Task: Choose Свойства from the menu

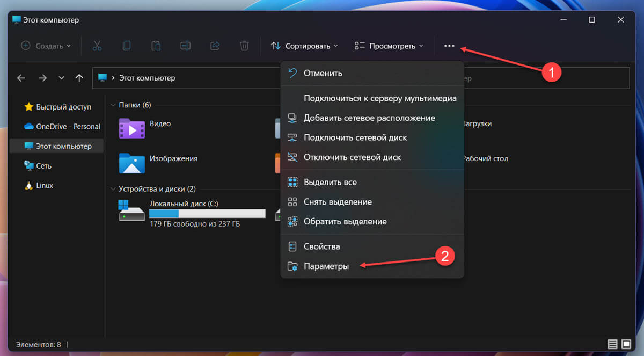Action: point(372,246)
